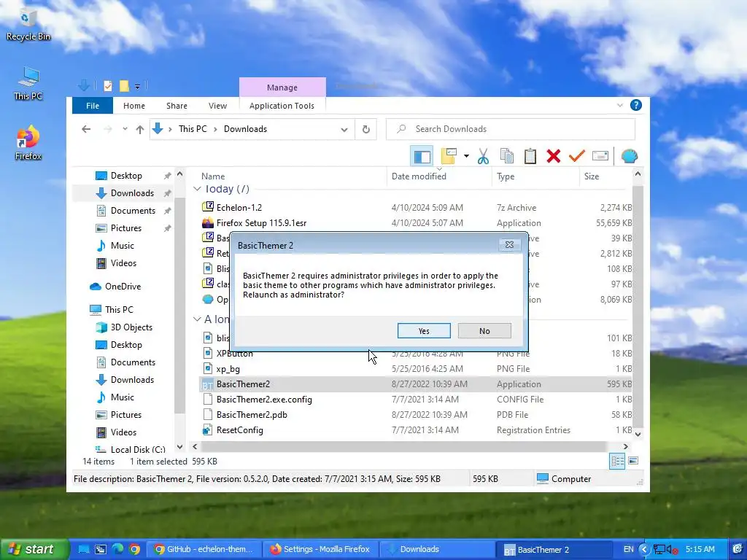The image size is (747, 560).
Task: Click the Search Downloads field
Action: click(510, 129)
